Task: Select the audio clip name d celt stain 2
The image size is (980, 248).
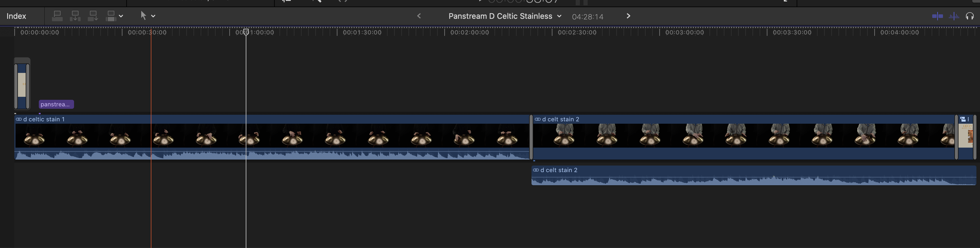Action: click(x=558, y=170)
